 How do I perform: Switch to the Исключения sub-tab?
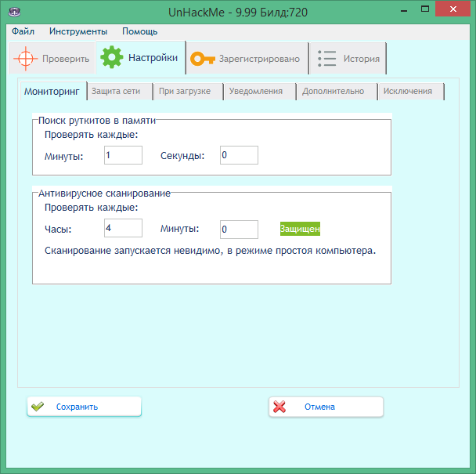[411, 91]
